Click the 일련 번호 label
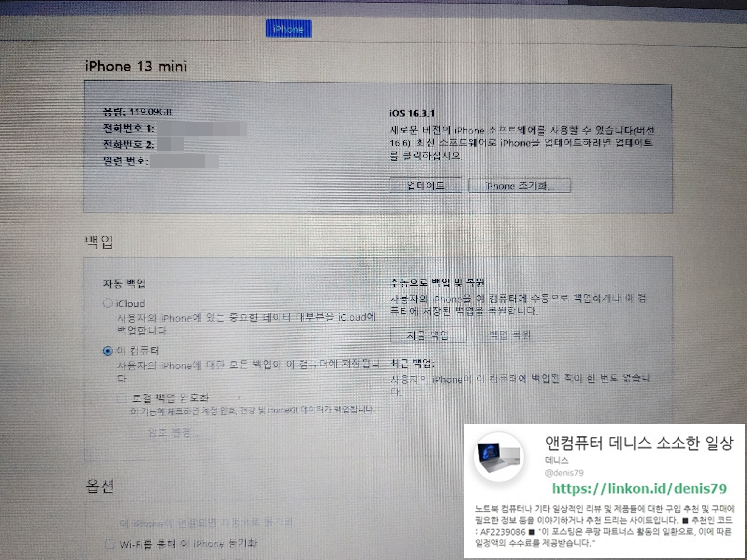 pos(126,161)
